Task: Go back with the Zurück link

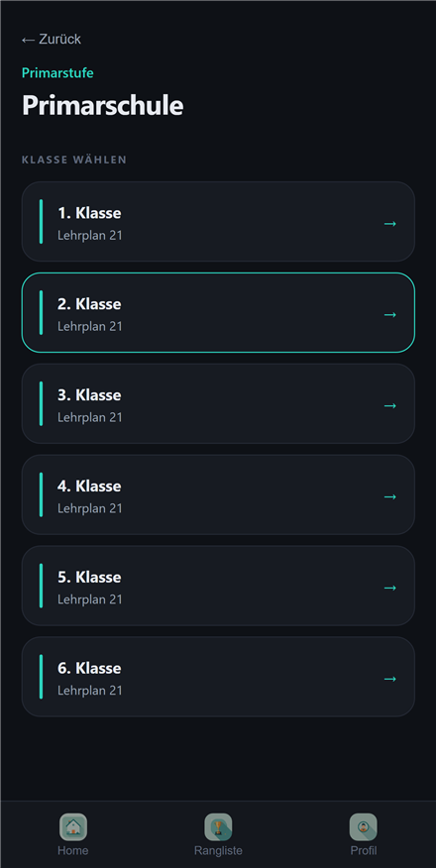Action: coord(51,40)
